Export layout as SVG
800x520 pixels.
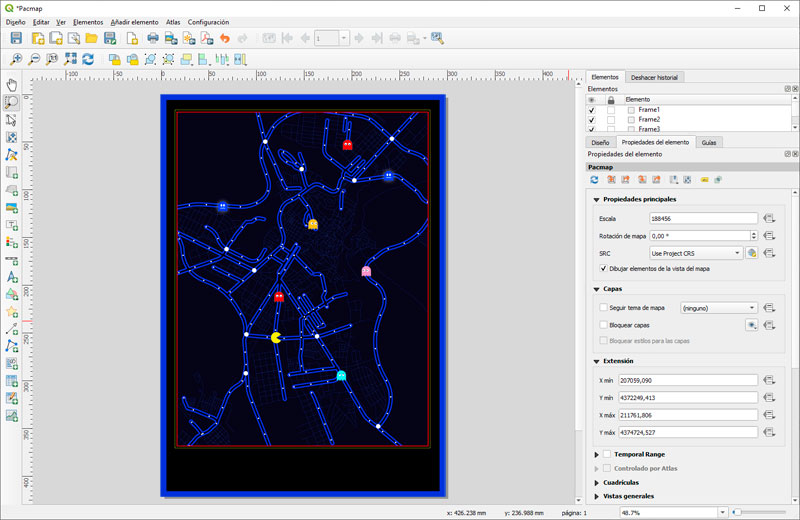pos(189,38)
